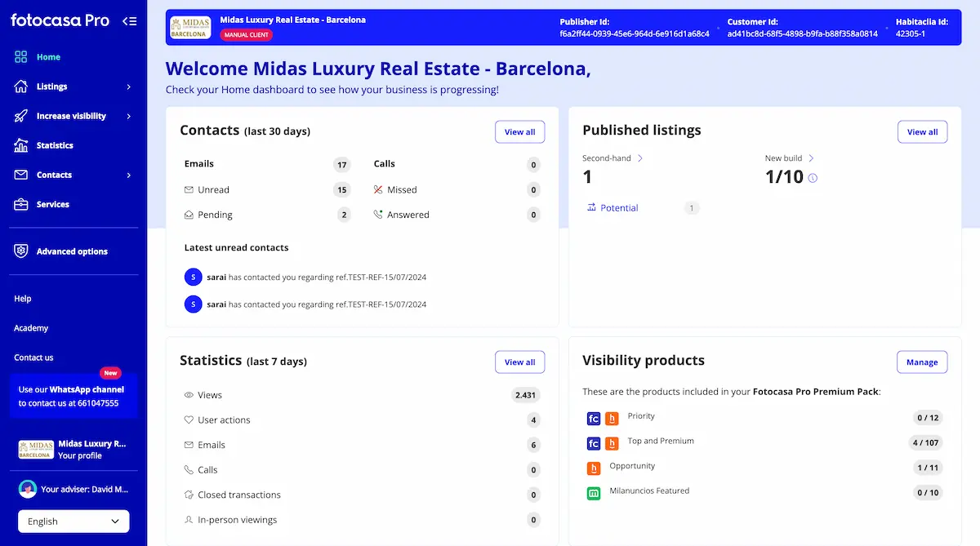Open the English language dropdown

click(x=73, y=522)
